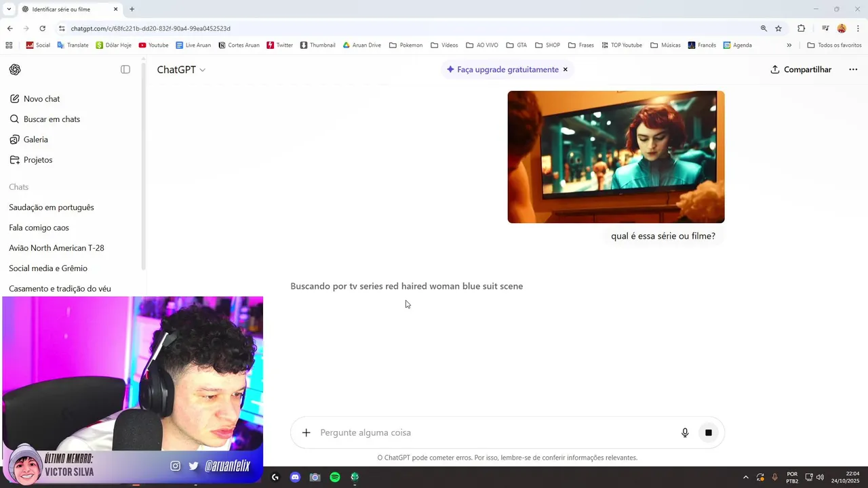Open the Francês bookmark
This screenshot has width=868, height=488.
click(701, 45)
